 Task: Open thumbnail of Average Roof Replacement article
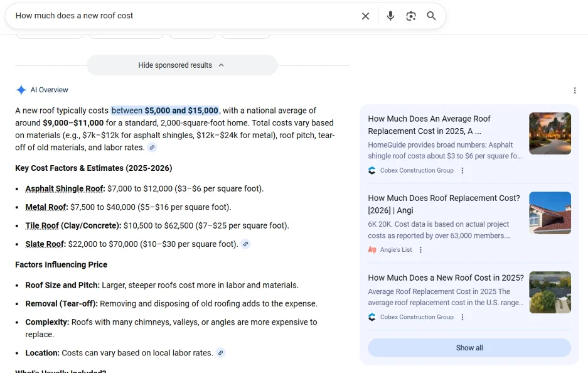click(x=550, y=133)
